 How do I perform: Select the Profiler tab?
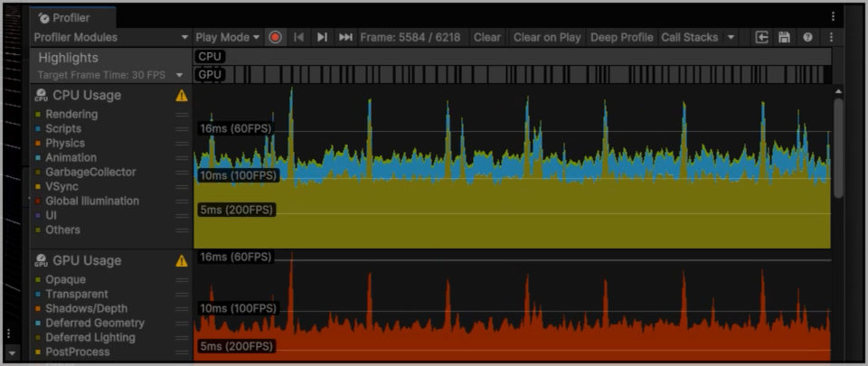[71, 17]
